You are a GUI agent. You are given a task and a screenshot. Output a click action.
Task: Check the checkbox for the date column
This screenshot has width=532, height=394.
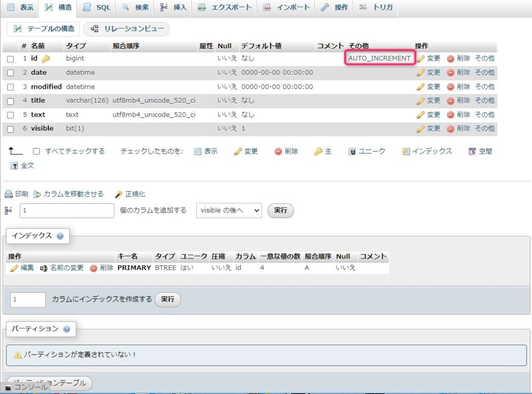coord(10,73)
